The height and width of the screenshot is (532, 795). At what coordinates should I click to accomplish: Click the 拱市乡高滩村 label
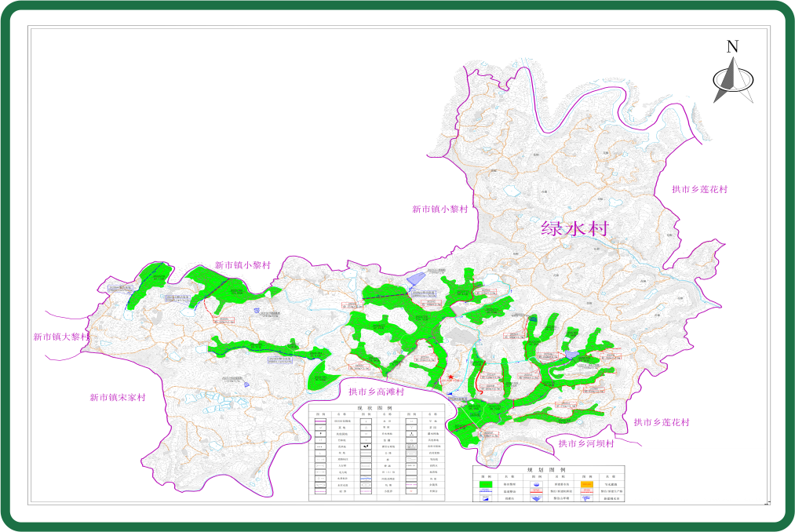tap(377, 392)
